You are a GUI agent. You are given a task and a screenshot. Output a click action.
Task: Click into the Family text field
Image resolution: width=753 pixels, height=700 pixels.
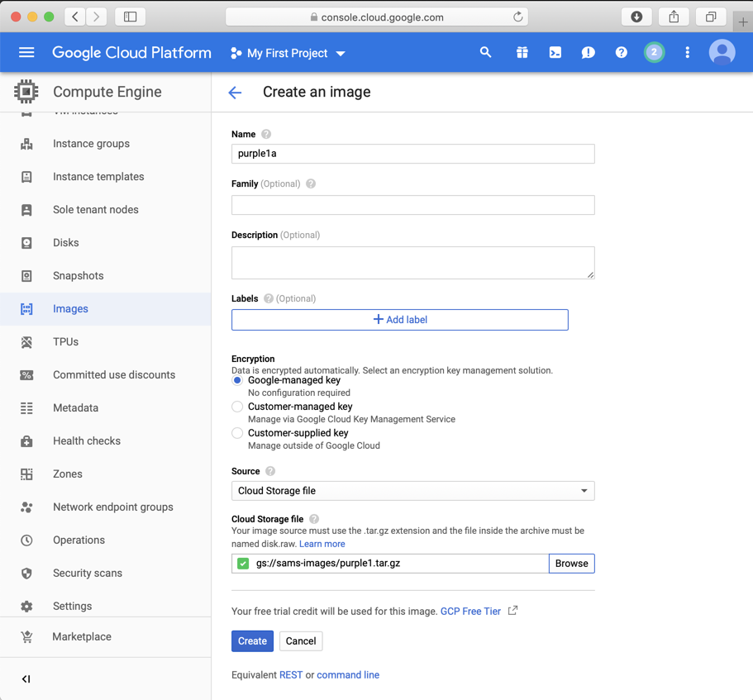(412, 205)
